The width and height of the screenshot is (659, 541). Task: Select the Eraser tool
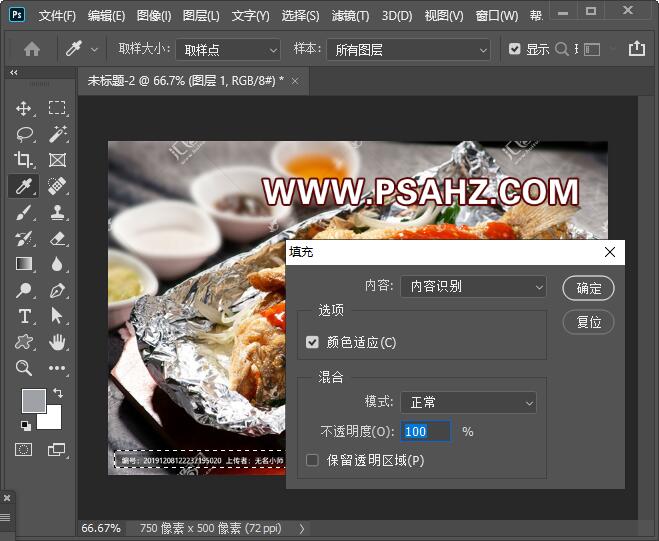57,238
